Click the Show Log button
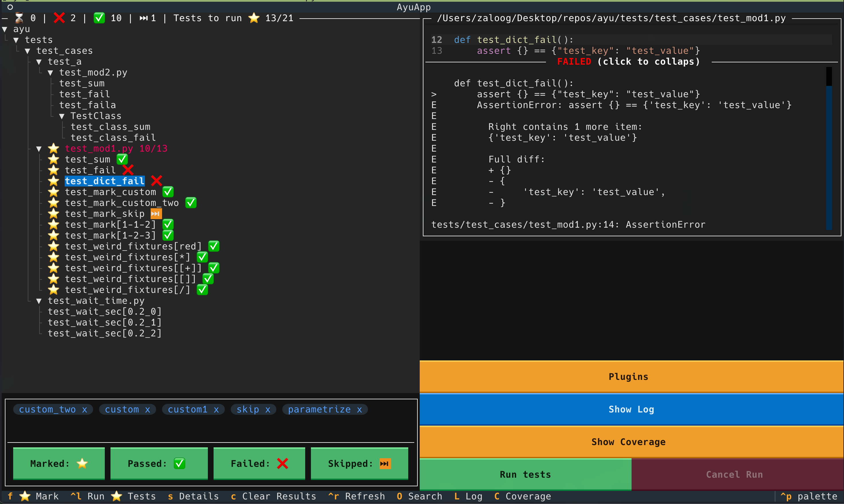844x504 pixels. pos(632,409)
